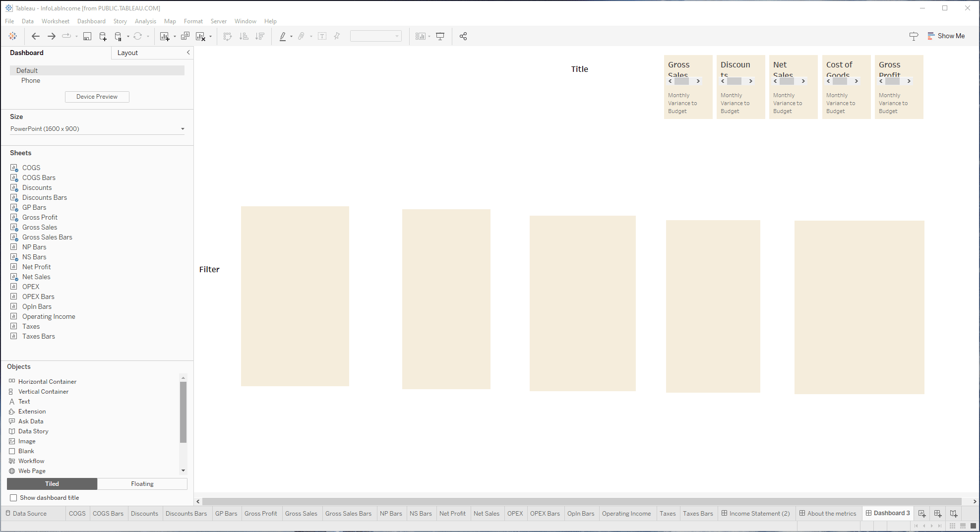This screenshot has height=532, width=980.
Task: Click the Highlight pen icon
Action: [283, 36]
